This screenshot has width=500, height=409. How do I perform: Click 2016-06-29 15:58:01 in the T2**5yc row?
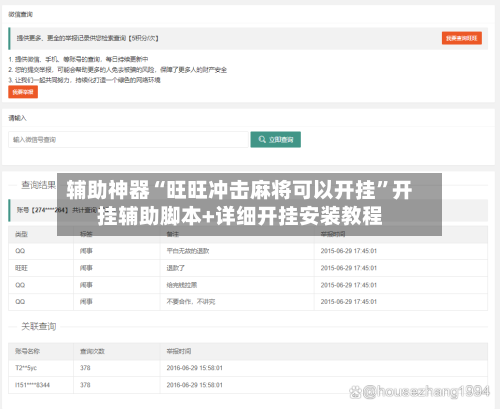click(x=194, y=368)
